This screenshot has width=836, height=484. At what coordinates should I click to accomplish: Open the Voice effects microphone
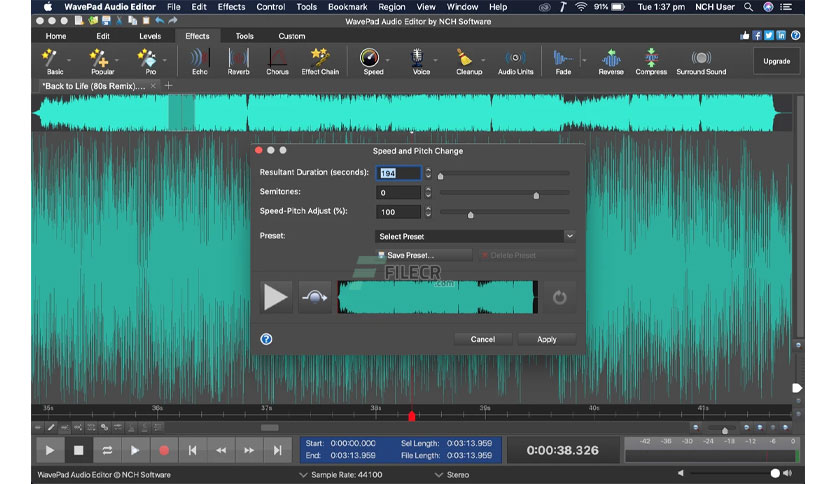click(x=419, y=61)
